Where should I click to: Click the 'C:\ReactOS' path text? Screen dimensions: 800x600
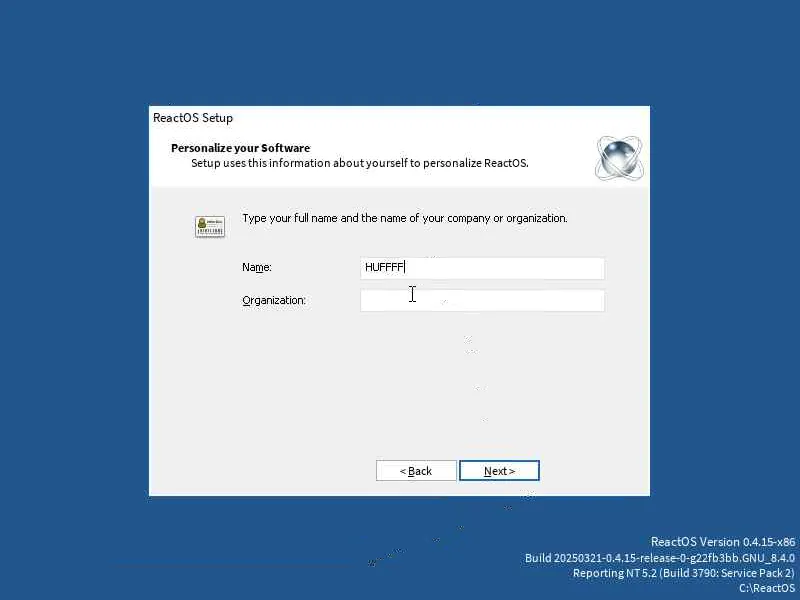click(767, 588)
